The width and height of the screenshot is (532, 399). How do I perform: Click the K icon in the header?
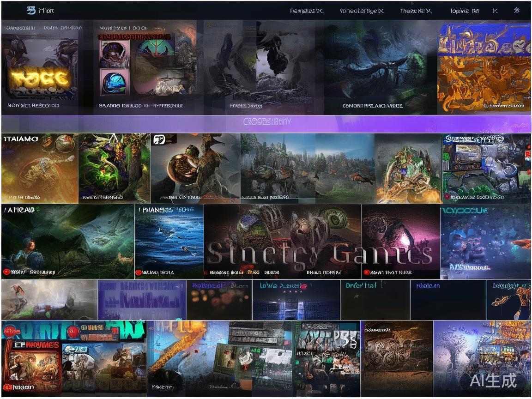coord(495,11)
